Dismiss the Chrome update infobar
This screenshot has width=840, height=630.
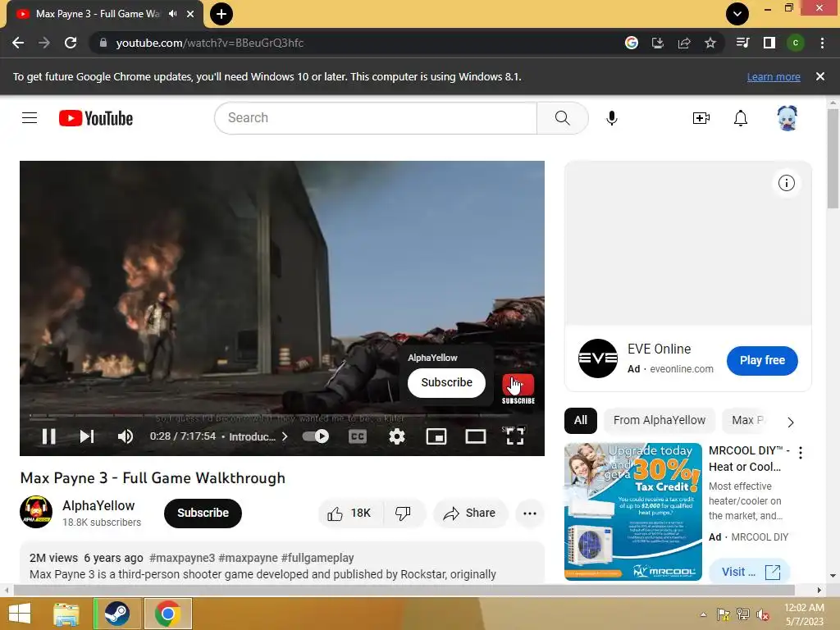[x=819, y=76]
